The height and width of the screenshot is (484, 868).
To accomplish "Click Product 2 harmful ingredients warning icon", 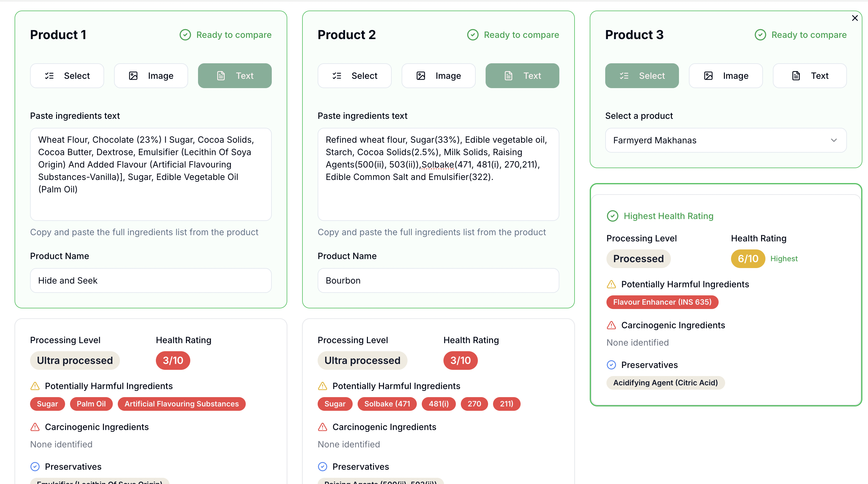I will 323,386.
